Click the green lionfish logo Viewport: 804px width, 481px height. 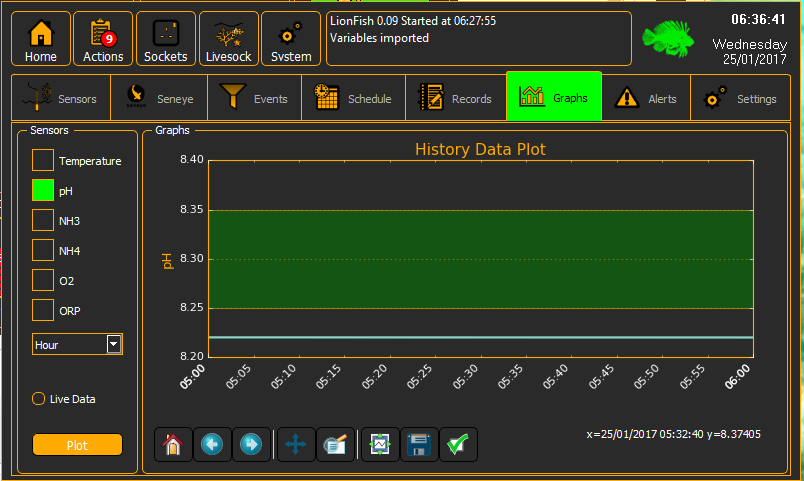(x=668, y=38)
